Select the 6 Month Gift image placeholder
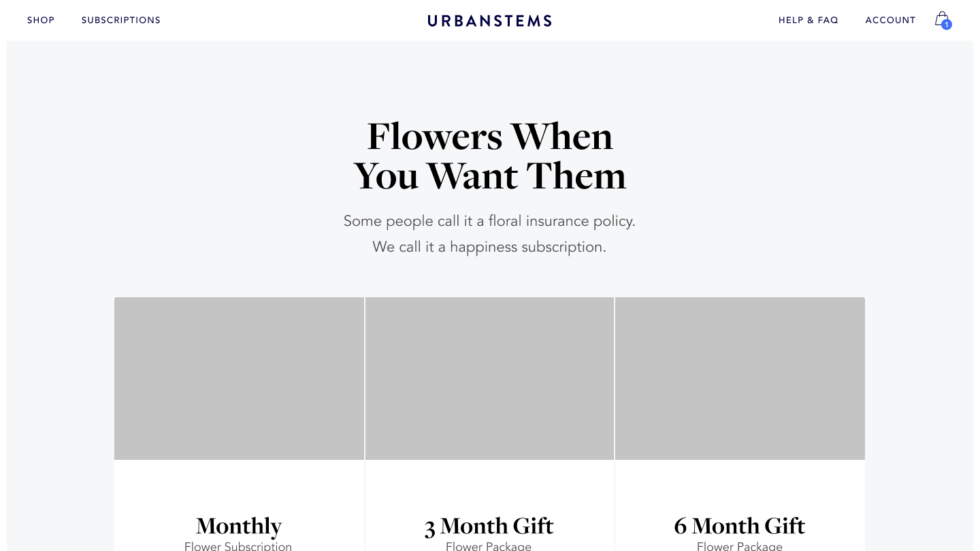Image resolution: width=980 pixels, height=551 pixels. coord(740,378)
